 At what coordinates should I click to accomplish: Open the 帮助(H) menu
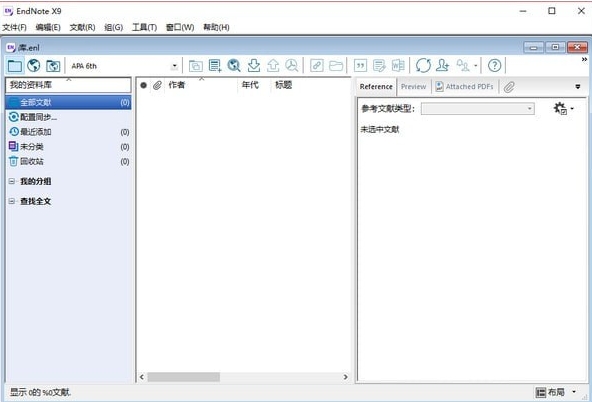[x=216, y=27]
